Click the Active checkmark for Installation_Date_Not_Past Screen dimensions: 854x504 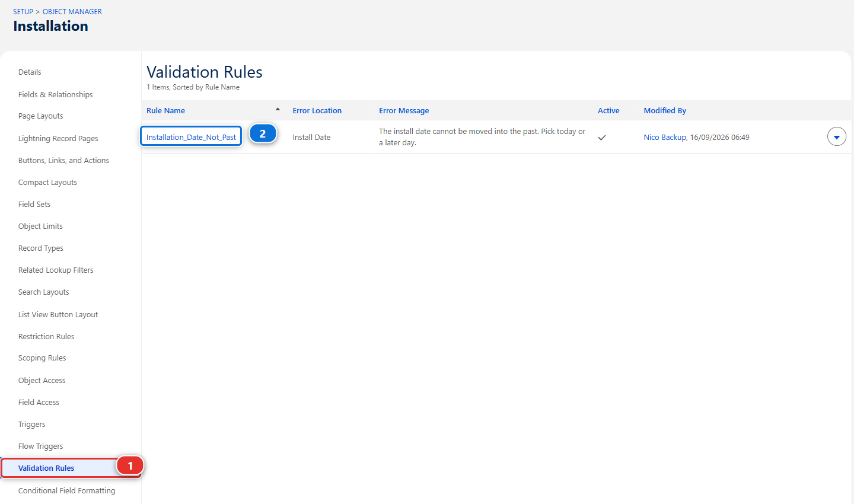tap(602, 138)
